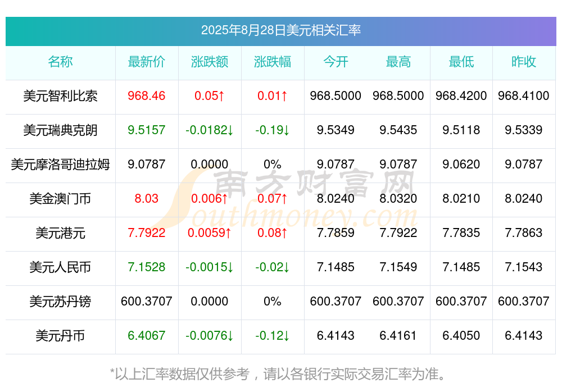The height and width of the screenshot is (392, 562).
Task: Click the low value 7.7835
Action: pos(461,233)
